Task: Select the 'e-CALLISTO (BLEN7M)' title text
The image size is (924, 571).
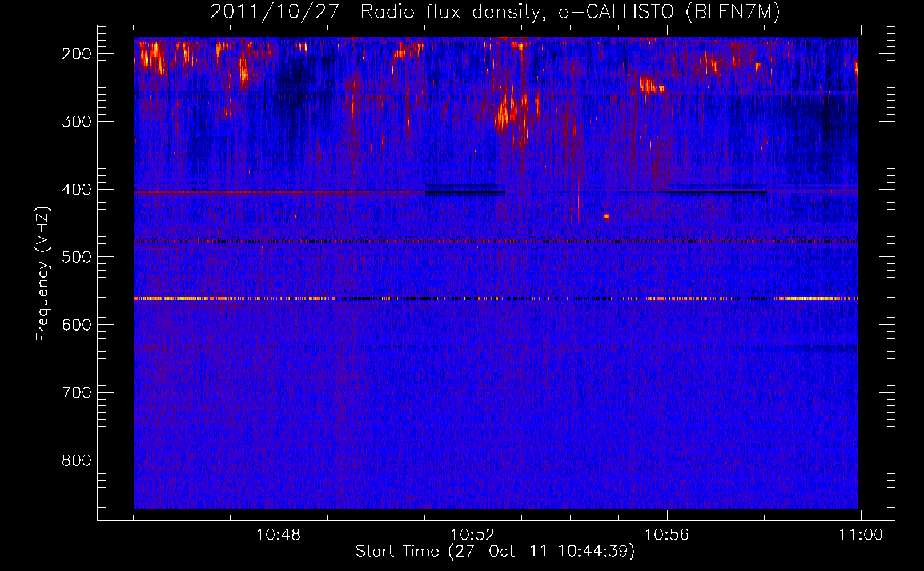Action: pyautogui.click(x=669, y=11)
